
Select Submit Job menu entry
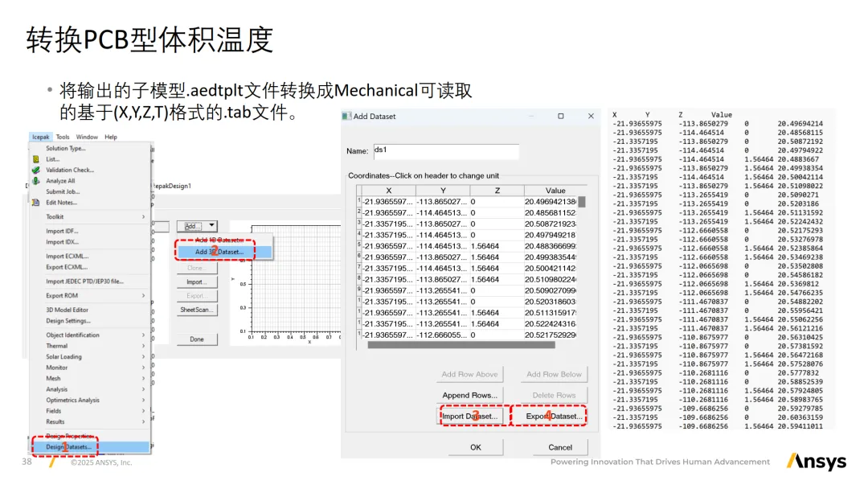click(63, 191)
